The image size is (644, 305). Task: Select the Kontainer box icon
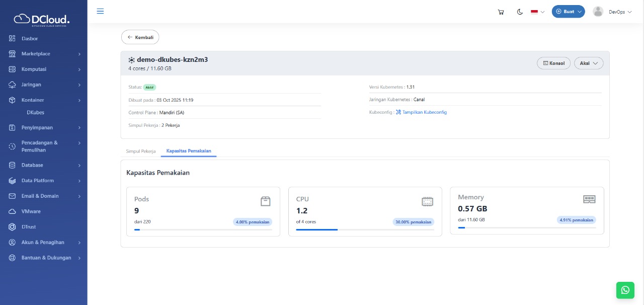coord(12,100)
